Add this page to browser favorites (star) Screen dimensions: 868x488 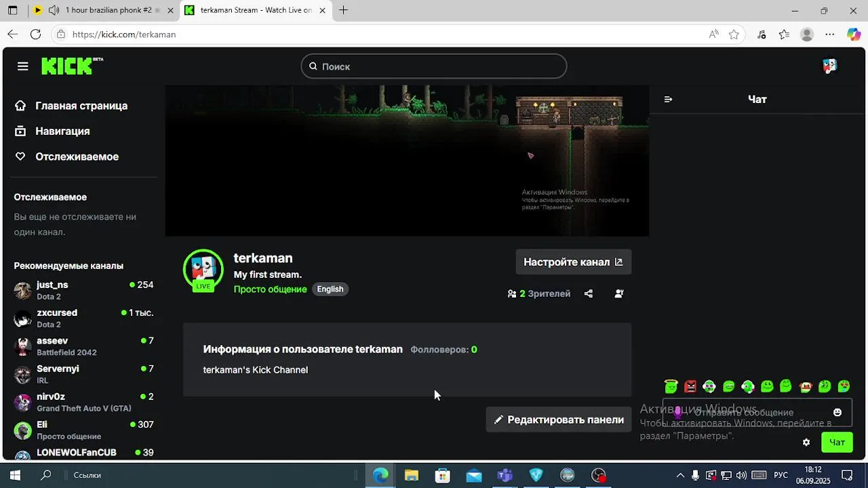[x=734, y=34]
